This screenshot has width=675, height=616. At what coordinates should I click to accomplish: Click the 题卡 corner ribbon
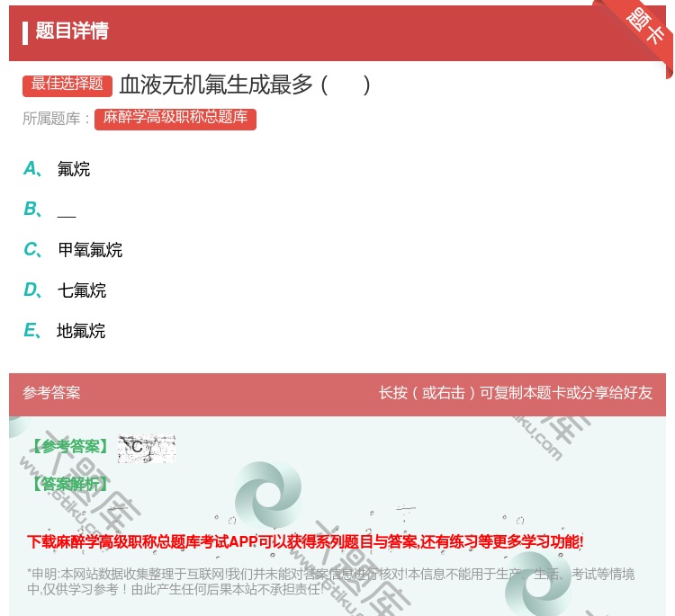pos(644,25)
